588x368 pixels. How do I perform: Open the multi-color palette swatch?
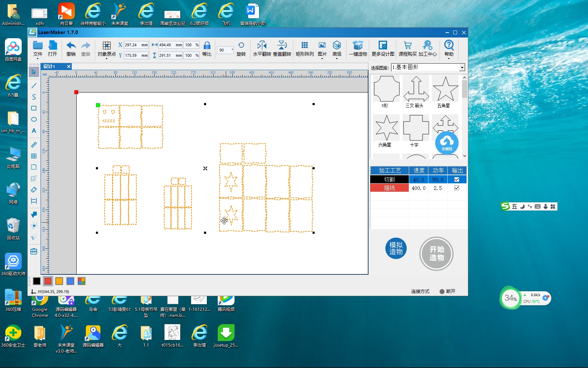pos(82,281)
